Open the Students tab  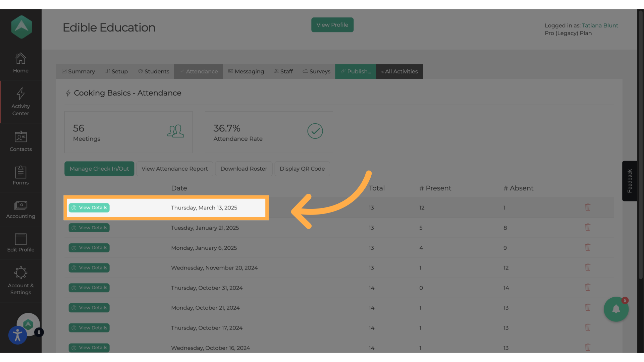154,71
